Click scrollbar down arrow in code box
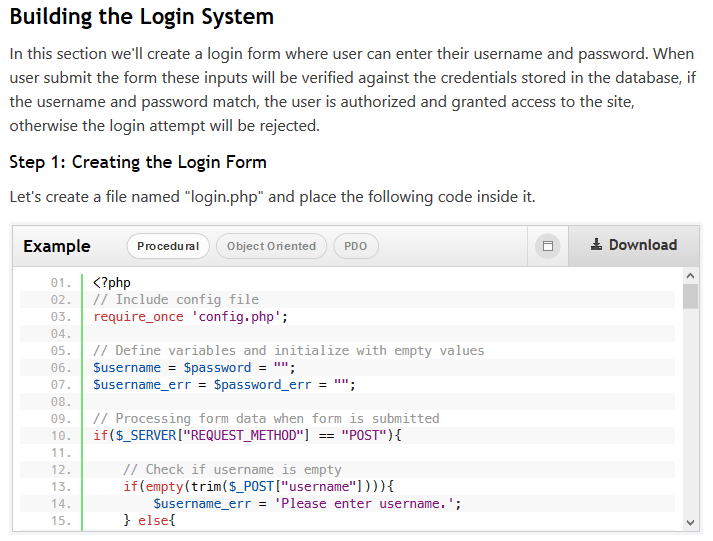The height and width of the screenshot is (541, 713). point(690,523)
